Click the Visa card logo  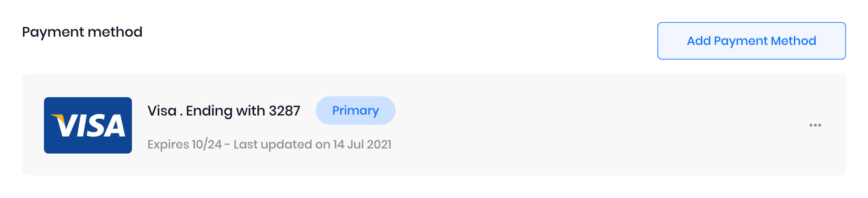tap(88, 125)
